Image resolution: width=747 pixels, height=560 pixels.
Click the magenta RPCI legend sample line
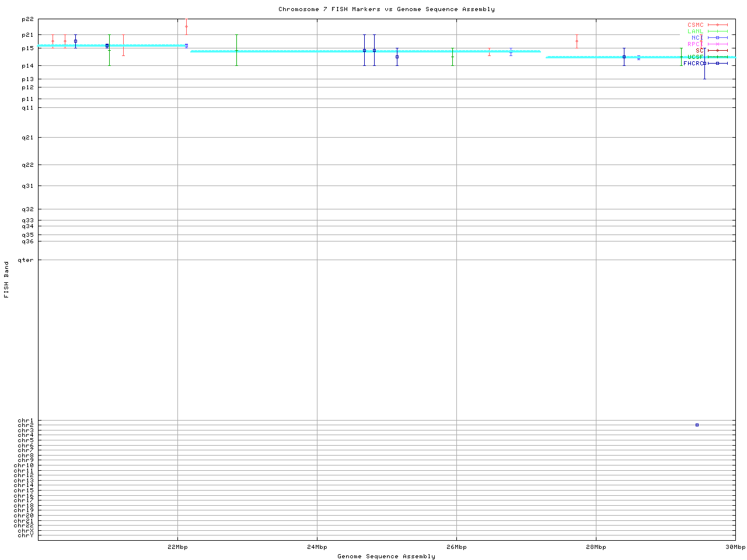point(718,44)
